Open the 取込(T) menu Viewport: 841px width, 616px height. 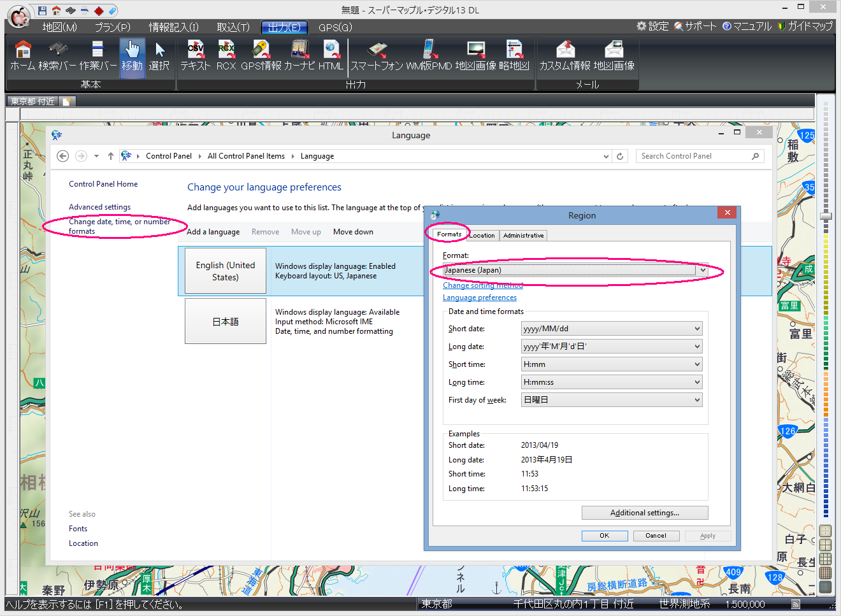click(x=233, y=27)
